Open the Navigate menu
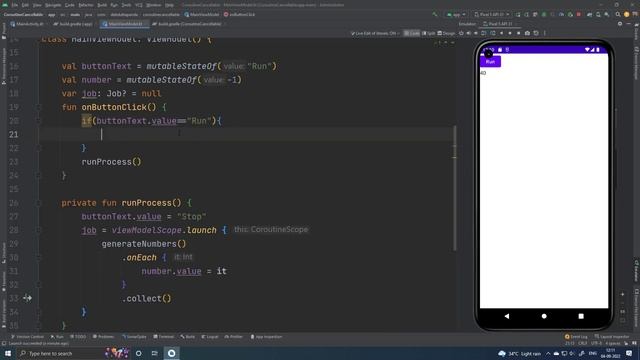 coord(53,5)
